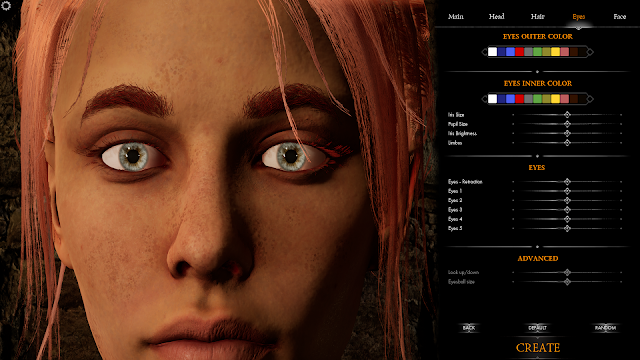
Task: Click the Eyes 2 slider handle
Action: 567,200
